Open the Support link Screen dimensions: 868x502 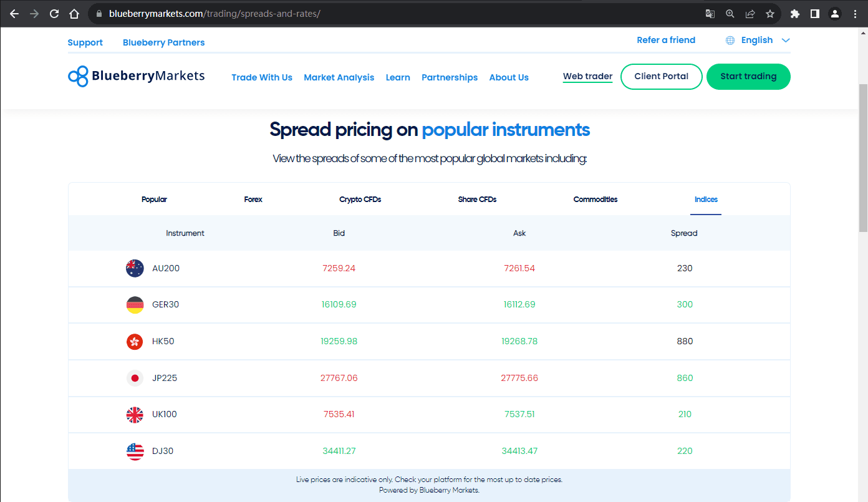point(85,42)
